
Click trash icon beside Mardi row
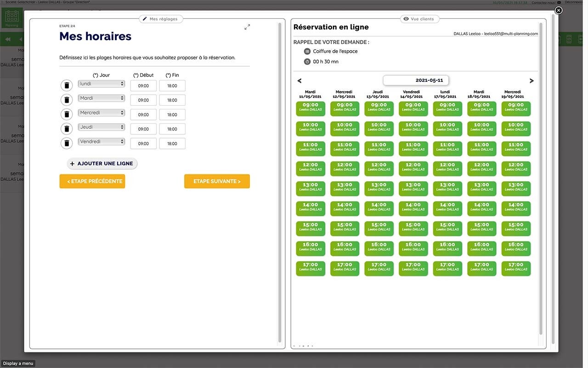[x=67, y=100]
